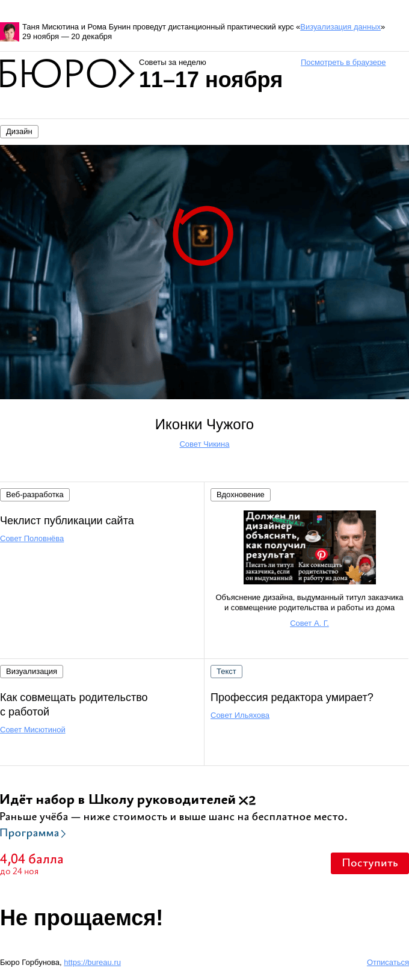Open 'Совет Чикина' link
Image resolution: width=409 pixels, height=980 pixels.
tap(204, 444)
